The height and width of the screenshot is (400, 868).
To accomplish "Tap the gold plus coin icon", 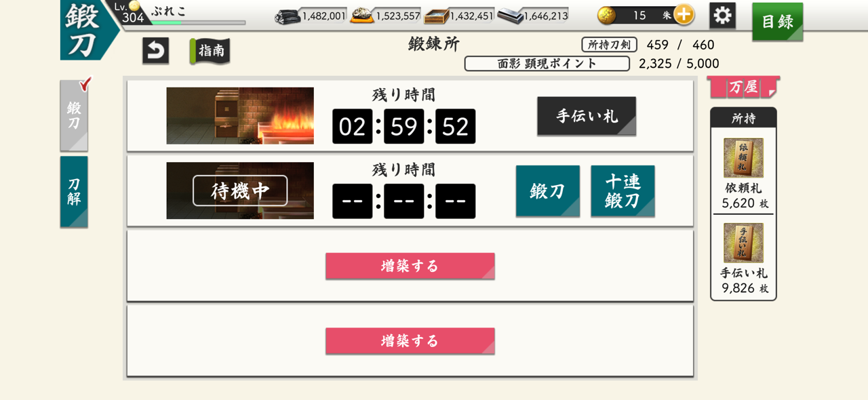I will coord(684,15).
